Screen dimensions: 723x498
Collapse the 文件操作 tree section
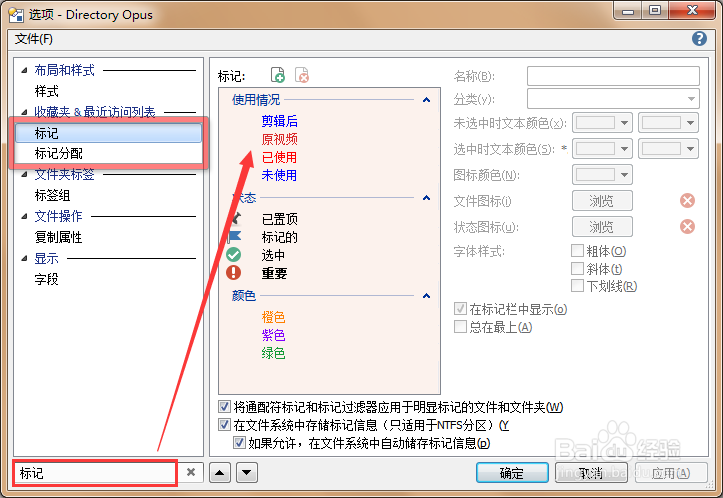(24, 216)
